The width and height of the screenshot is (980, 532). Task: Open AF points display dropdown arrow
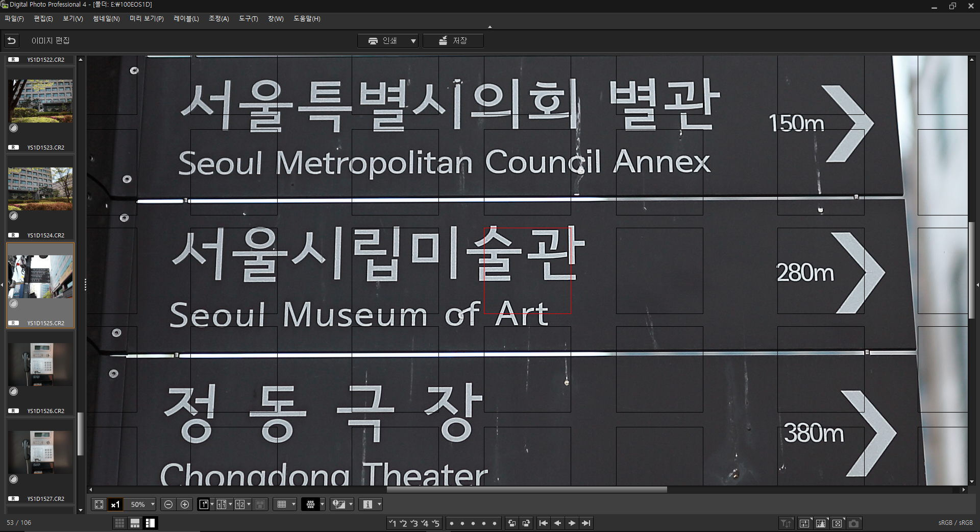click(x=322, y=504)
